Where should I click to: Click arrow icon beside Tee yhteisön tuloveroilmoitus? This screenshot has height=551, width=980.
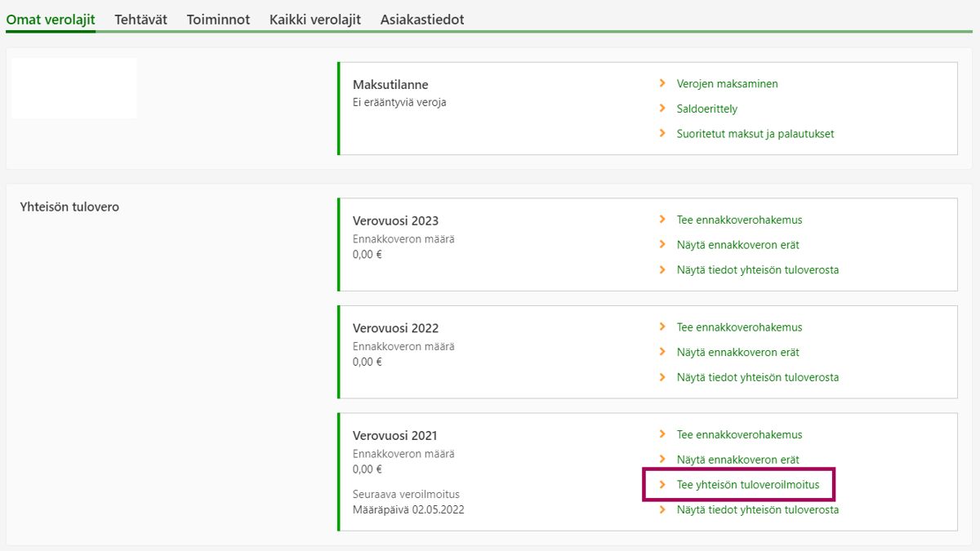click(662, 485)
